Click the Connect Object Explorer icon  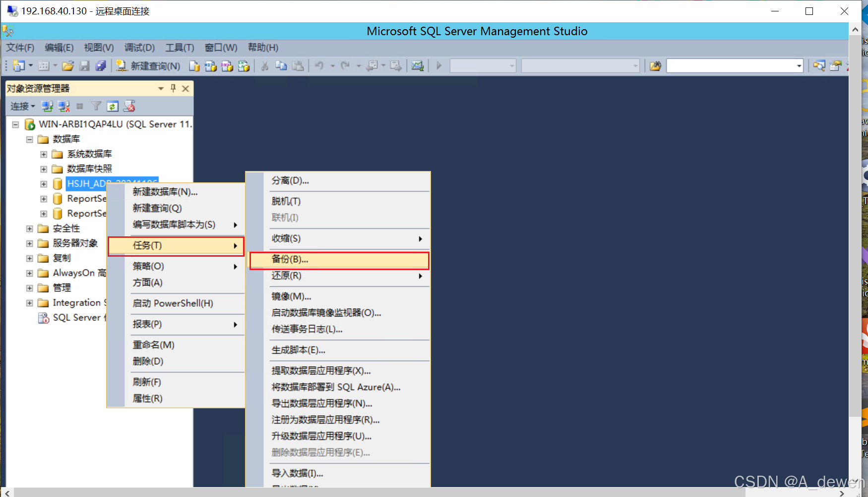(x=47, y=106)
